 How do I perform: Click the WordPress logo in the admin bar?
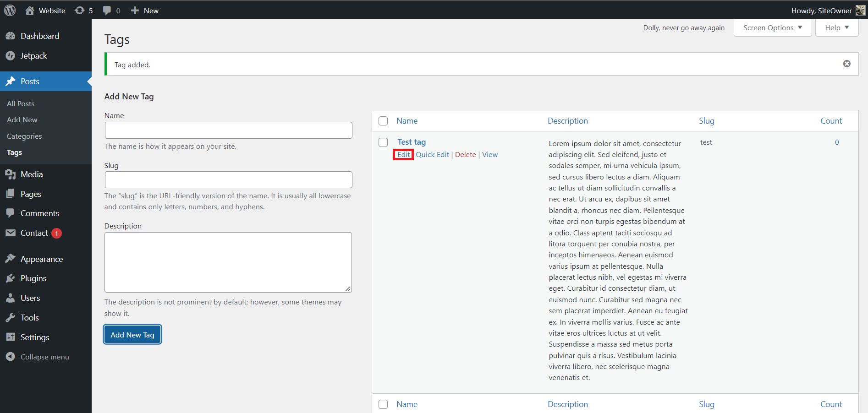tap(10, 10)
